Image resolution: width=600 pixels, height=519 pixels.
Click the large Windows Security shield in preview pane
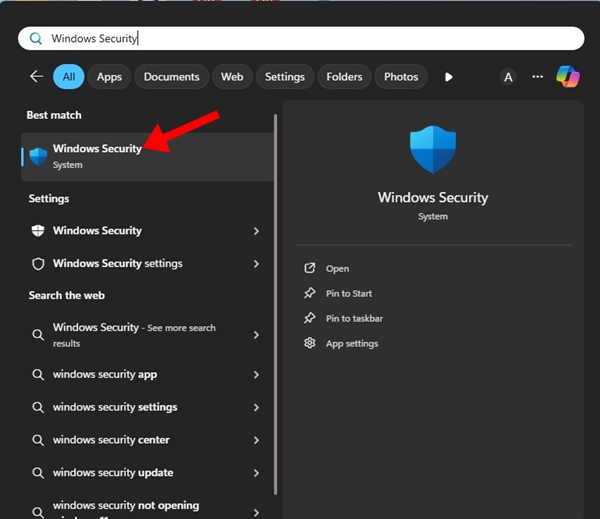point(433,150)
